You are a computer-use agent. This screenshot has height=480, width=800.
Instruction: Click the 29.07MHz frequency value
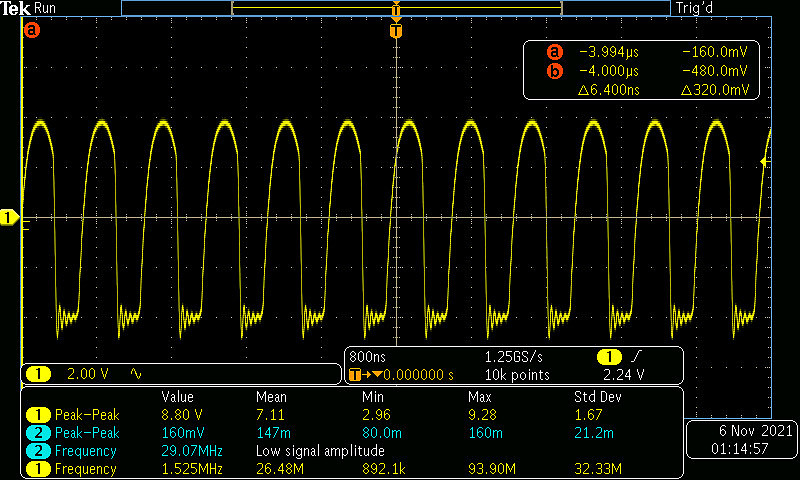(x=192, y=451)
